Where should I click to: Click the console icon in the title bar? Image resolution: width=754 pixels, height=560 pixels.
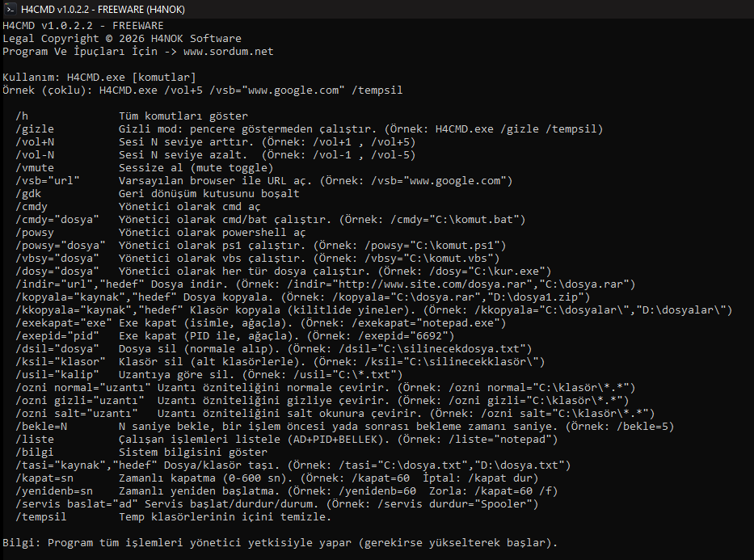coord(10,9)
